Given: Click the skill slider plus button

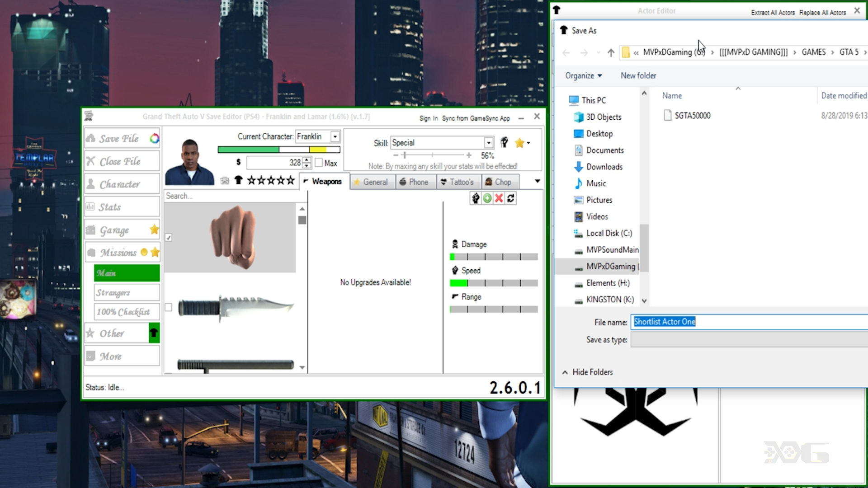Looking at the screenshot, I should click(469, 155).
